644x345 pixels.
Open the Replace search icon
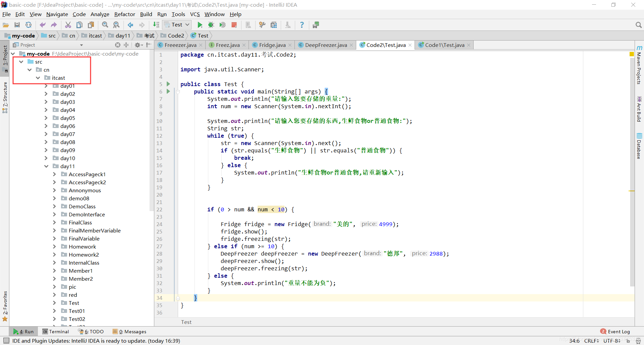pos(116,25)
